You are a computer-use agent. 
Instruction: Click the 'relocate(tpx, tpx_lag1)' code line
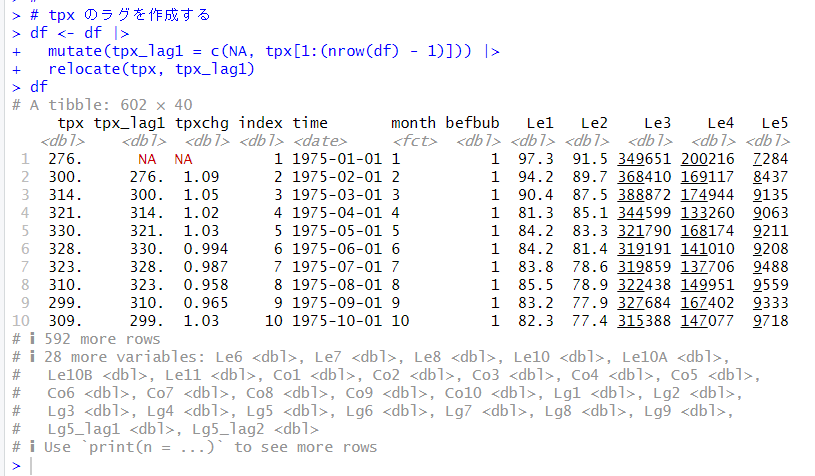[134, 69]
